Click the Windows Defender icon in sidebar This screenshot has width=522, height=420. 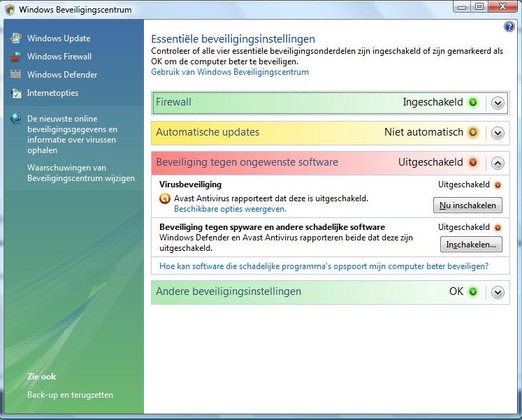click(x=15, y=74)
